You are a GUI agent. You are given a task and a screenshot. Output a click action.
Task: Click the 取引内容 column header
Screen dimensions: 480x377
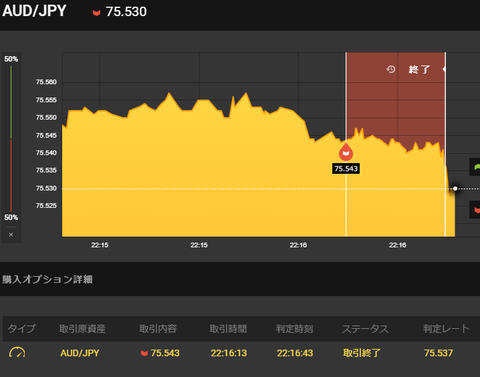pos(158,329)
